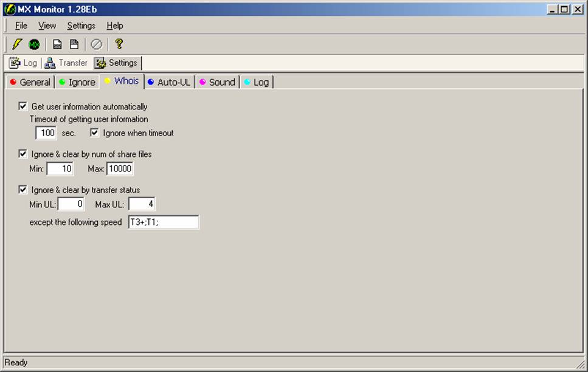Click the second document icon in toolbar
588x372 pixels.
tap(74, 44)
